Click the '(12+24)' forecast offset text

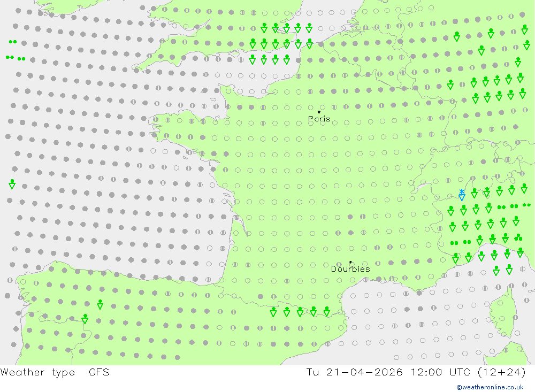[502, 372]
